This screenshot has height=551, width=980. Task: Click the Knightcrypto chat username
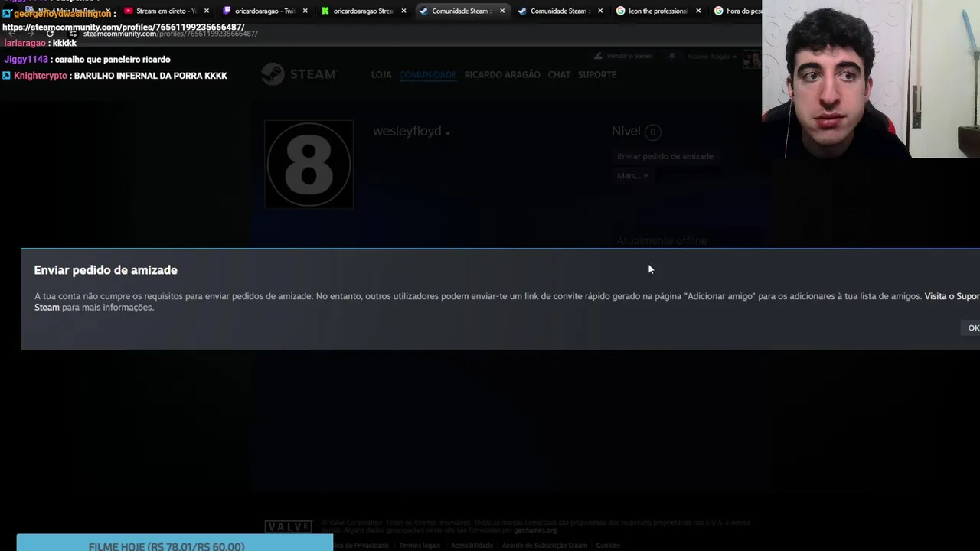[41, 76]
